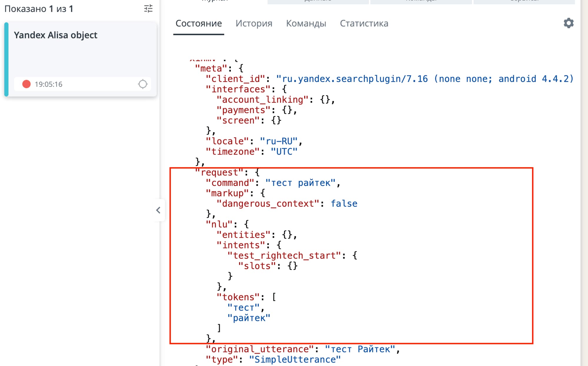The width and height of the screenshot is (588, 366).
Task: Click the "SimpleUtterance" type value
Action: tap(295, 360)
